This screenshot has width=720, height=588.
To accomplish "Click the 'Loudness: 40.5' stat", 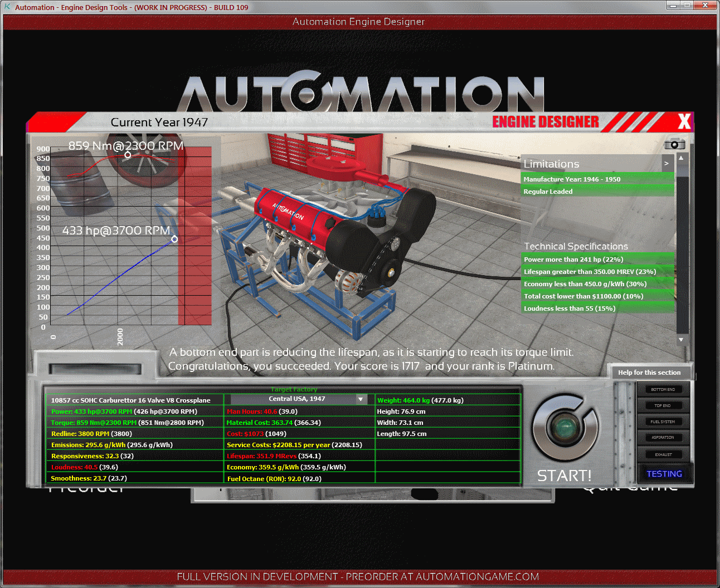I will coord(134,467).
